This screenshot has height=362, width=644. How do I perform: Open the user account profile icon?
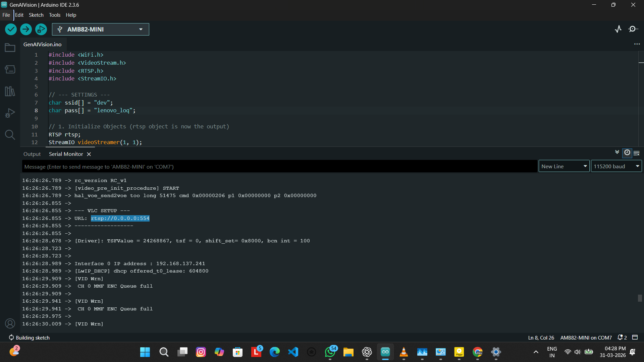10,323
